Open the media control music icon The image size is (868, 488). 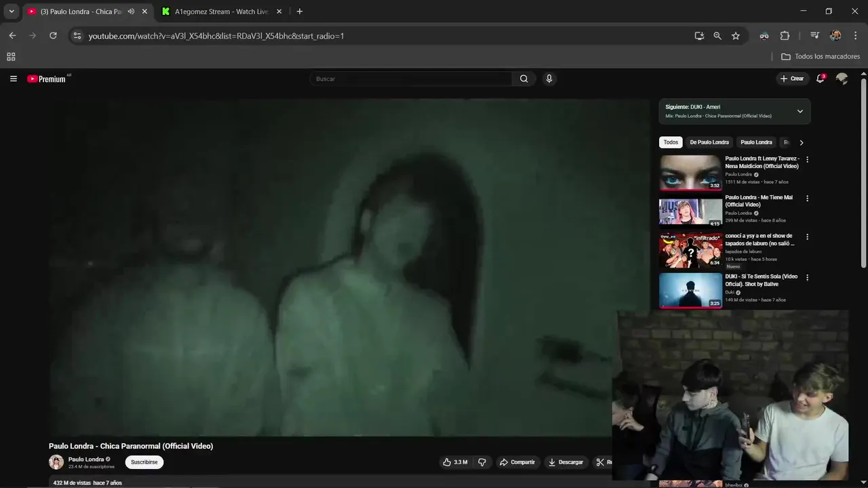click(815, 36)
